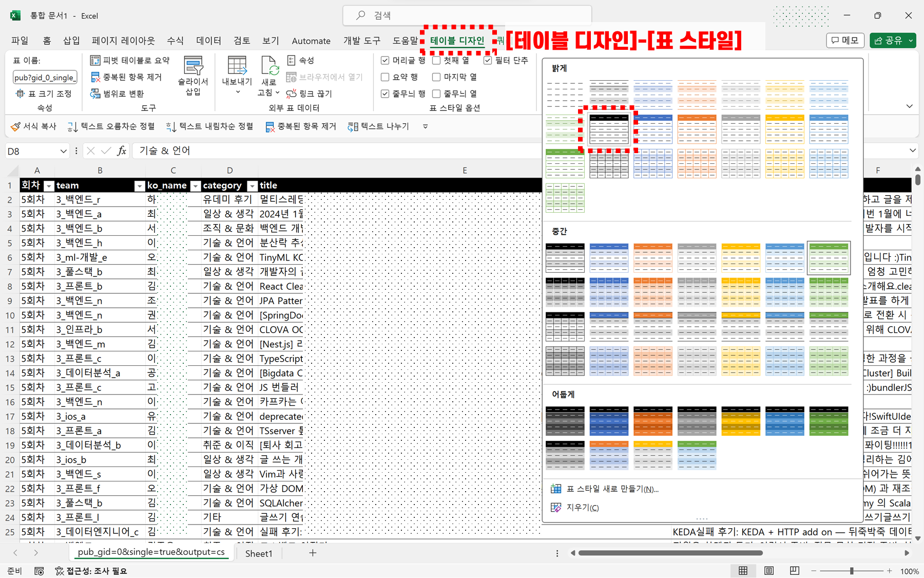
Task: Select the black light table style thumbnail
Action: tap(609, 129)
